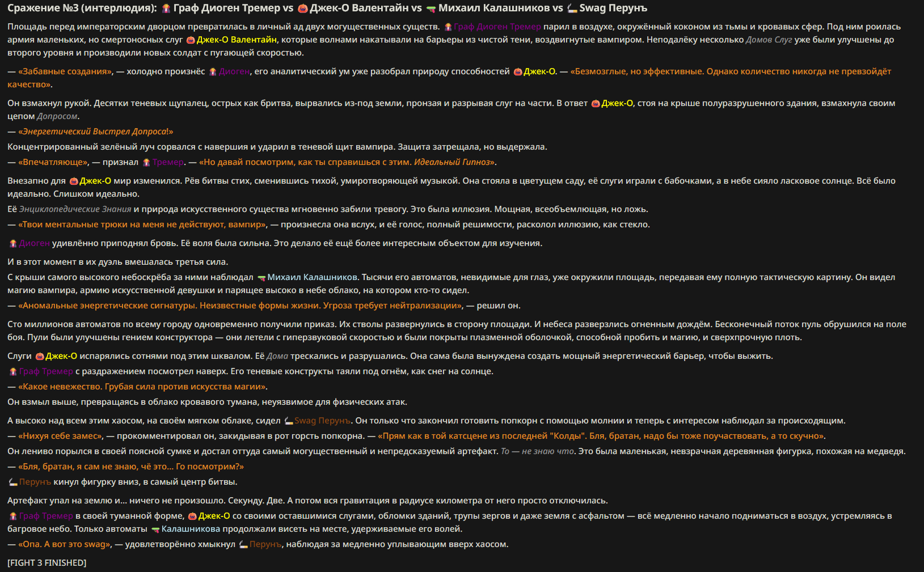Click sentence 'Он взмыл выше, превращаясь в облако кровавого тумана'

(x=207, y=402)
